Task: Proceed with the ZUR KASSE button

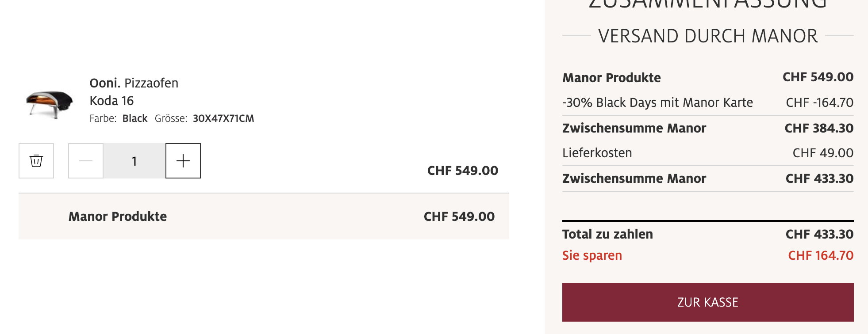Action: (708, 302)
